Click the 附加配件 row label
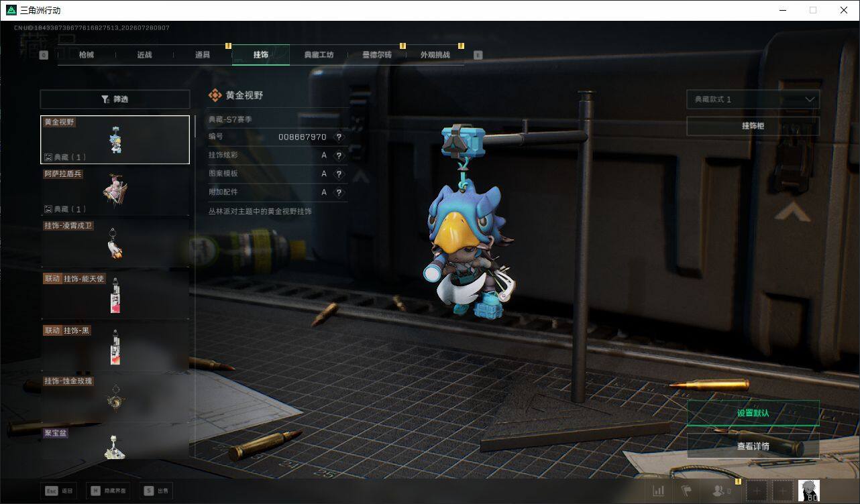This screenshot has height=504, width=860. click(223, 192)
